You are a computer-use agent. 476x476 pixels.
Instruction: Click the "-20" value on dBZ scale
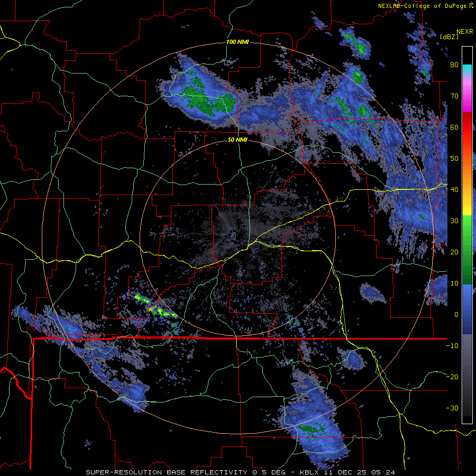452,377
